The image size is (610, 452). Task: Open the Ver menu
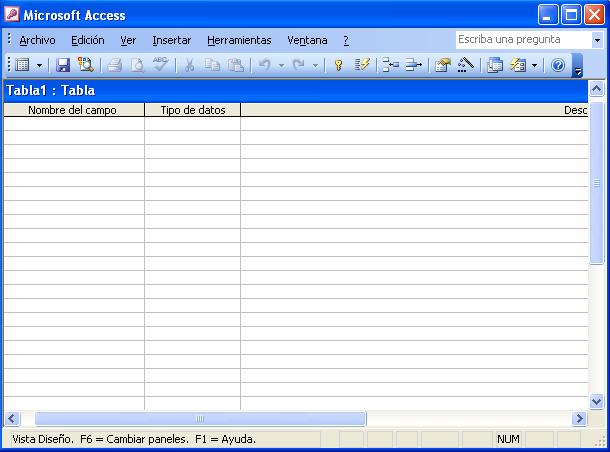[x=128, y=40]
